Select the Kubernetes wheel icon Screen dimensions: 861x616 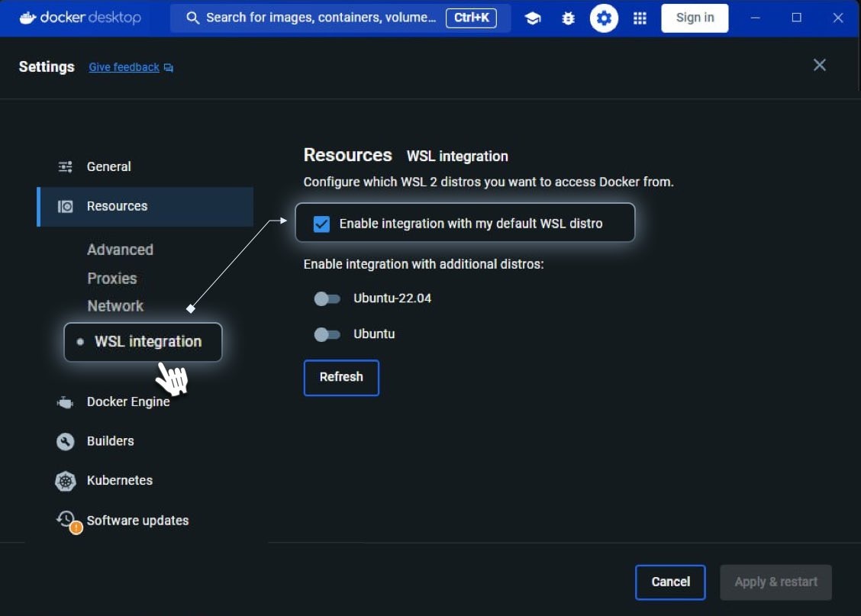pyautogui.click(x=66, y=481)
